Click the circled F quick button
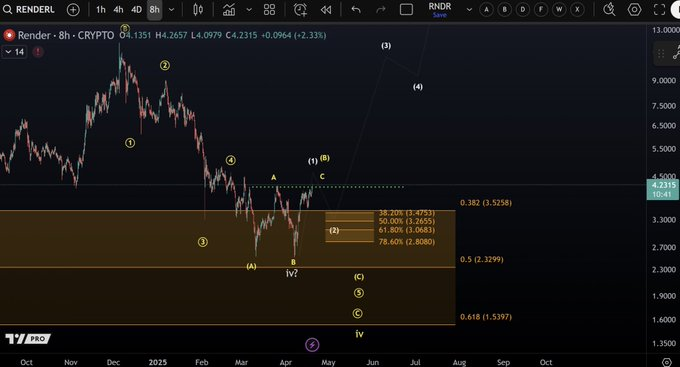 click(541, 10)
